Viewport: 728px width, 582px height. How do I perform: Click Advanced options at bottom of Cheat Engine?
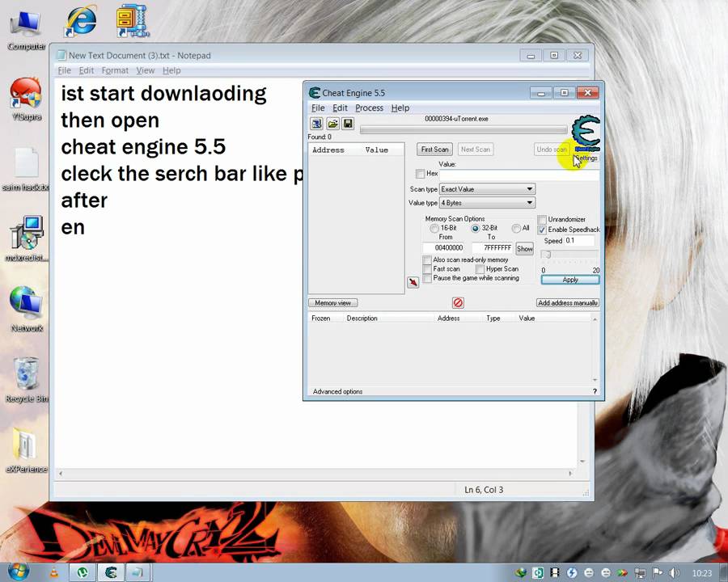click(x=337, y=391)
